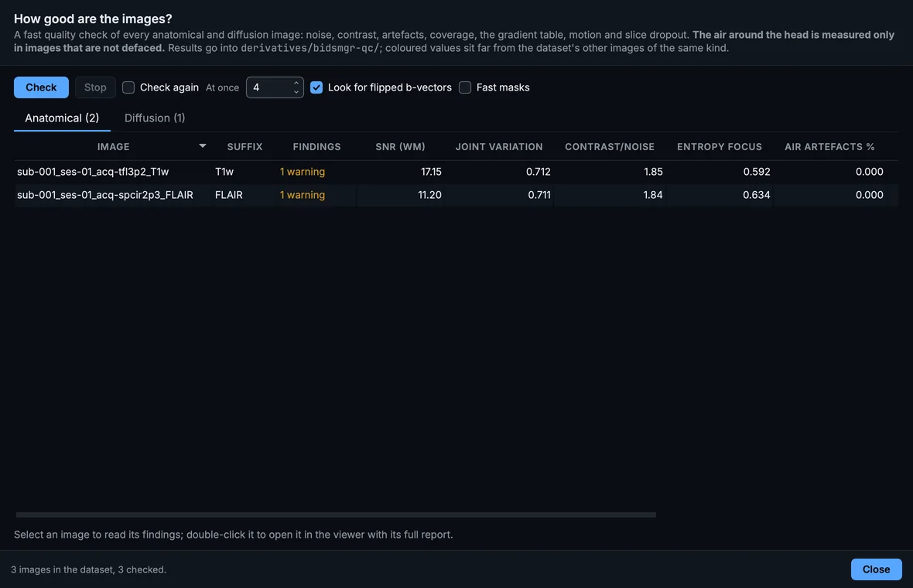
Task: Sort by JOINT VARIATION column header
Action: pyautogui.click(x=499, y=147)
